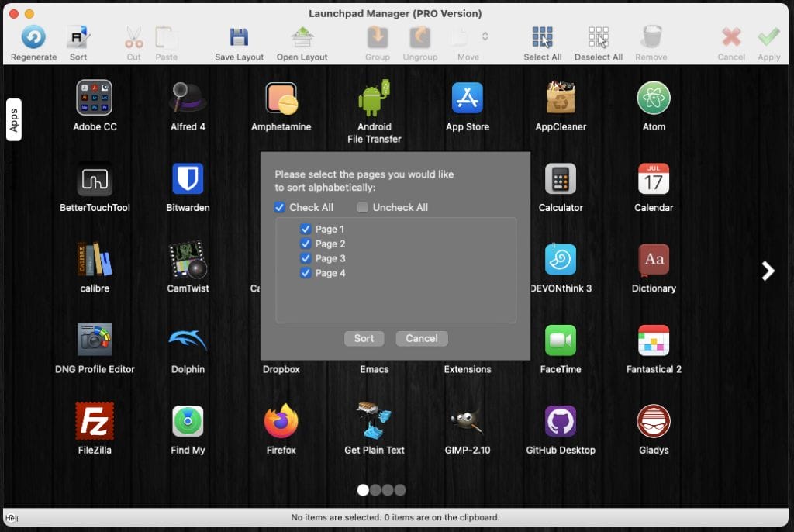Click the Sort button in dialog
This screenshot has width=794, height=532.
coord(364,339)
